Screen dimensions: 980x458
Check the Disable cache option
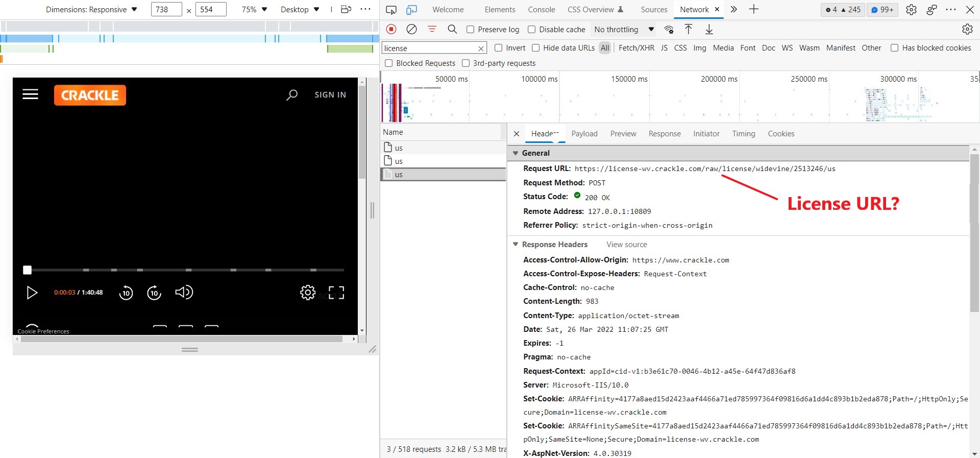coord(532,30)
